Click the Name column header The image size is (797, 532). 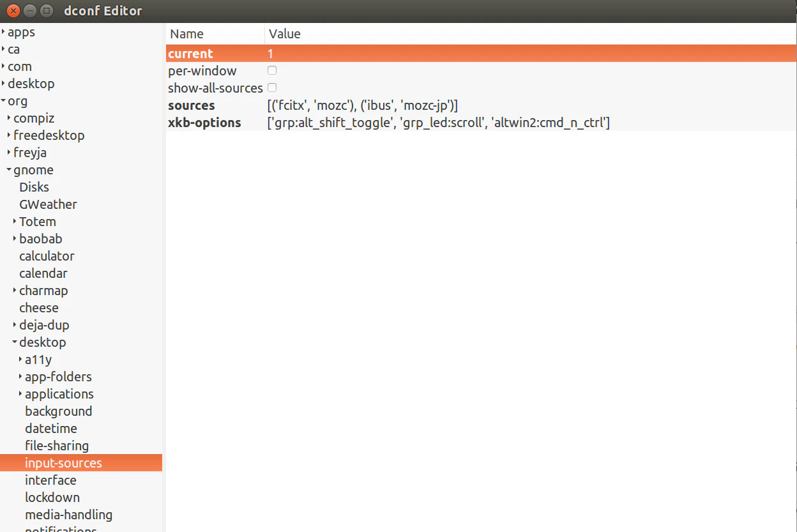(215, 34)
